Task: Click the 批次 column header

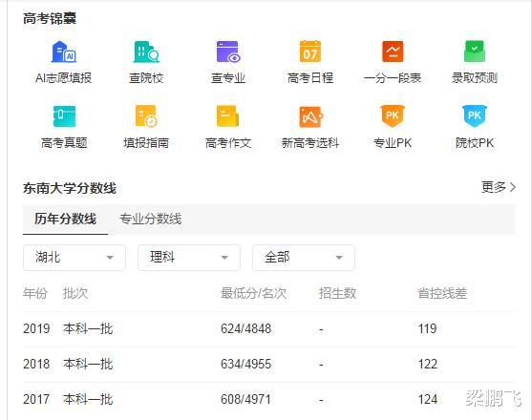Action: click(x=75, y=293)
